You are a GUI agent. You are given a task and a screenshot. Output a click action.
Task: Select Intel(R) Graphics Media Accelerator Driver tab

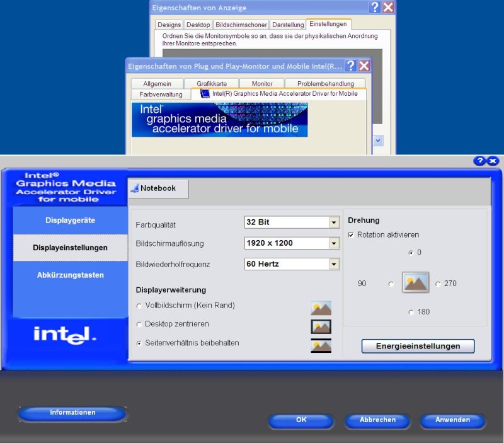coord(278,93)
